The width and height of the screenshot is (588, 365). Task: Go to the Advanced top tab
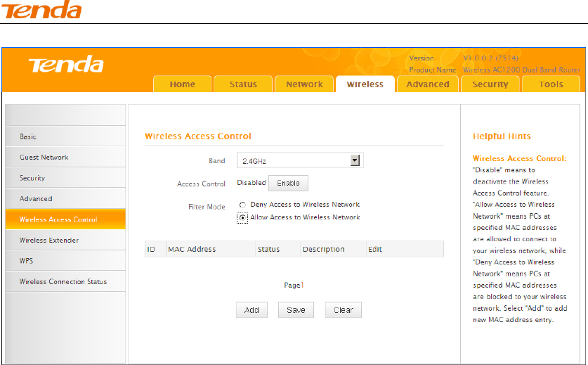click(x=428, y=84)
